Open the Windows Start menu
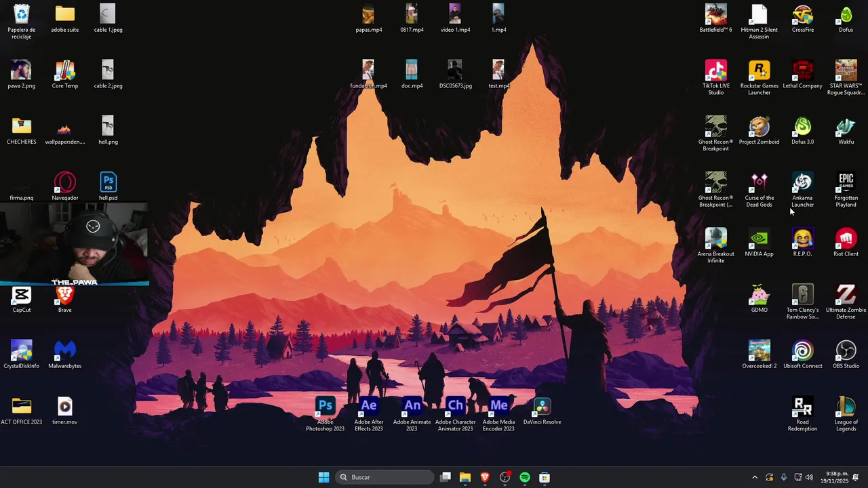 [324, 477]
